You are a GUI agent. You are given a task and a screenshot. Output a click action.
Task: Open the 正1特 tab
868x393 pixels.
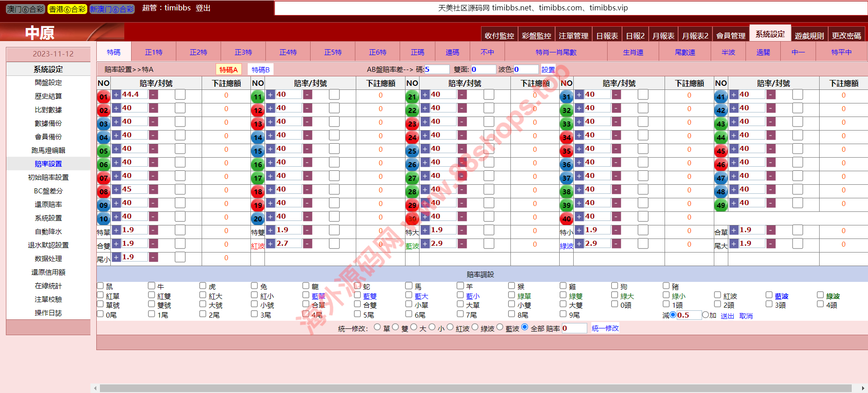pos(154,52)
